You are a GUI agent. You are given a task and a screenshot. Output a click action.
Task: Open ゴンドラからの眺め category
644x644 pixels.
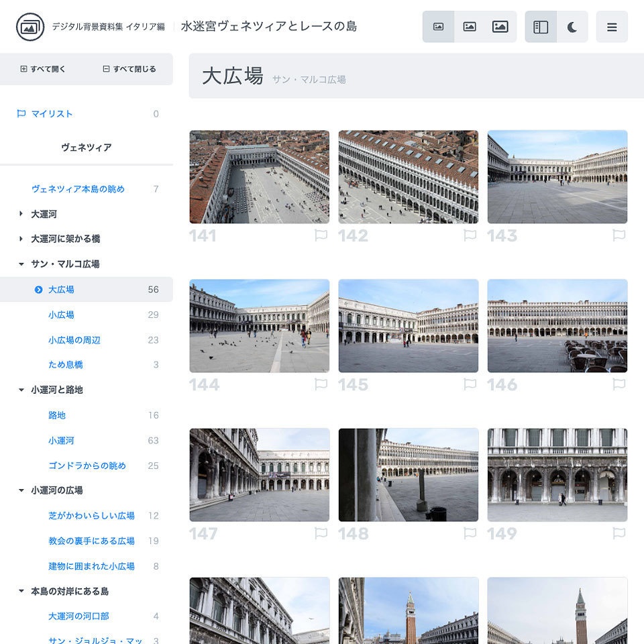[87, 466]
